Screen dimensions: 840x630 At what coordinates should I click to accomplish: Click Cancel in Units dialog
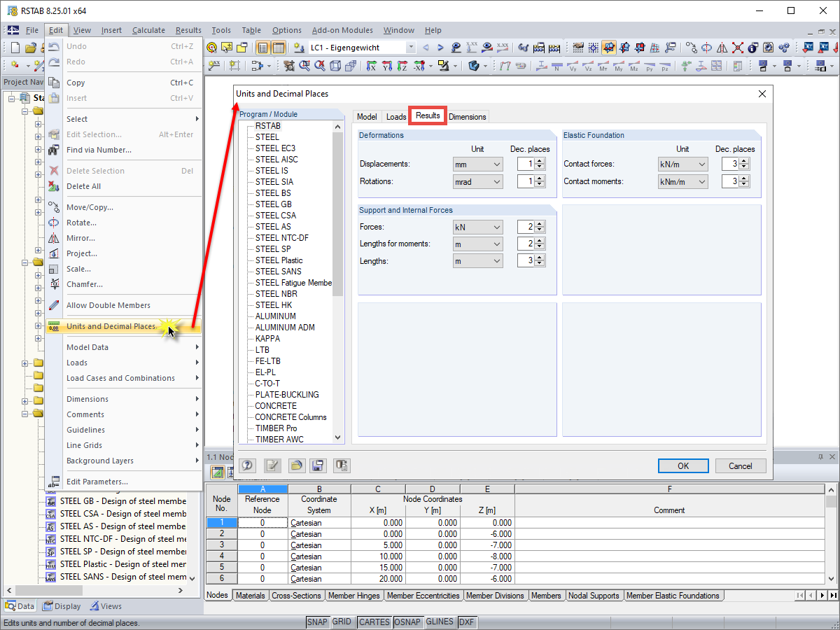coord(741,465)
